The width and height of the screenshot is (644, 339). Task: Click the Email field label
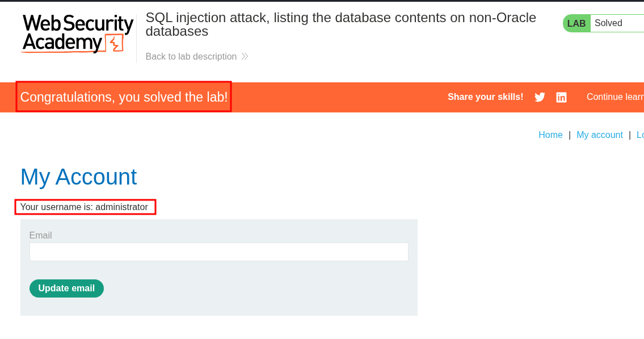click(40, 235)
